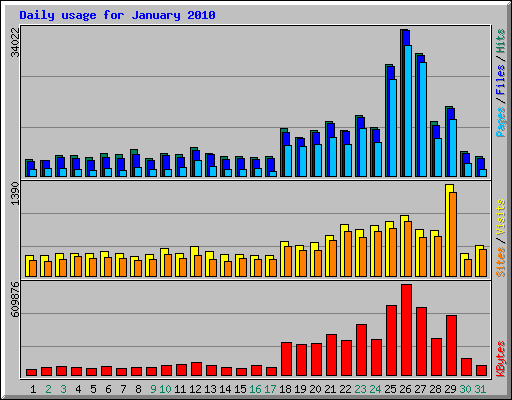Select the red KBytes bar for day 27
Screen dimensions: 512x400
click(x=421, y=342)
